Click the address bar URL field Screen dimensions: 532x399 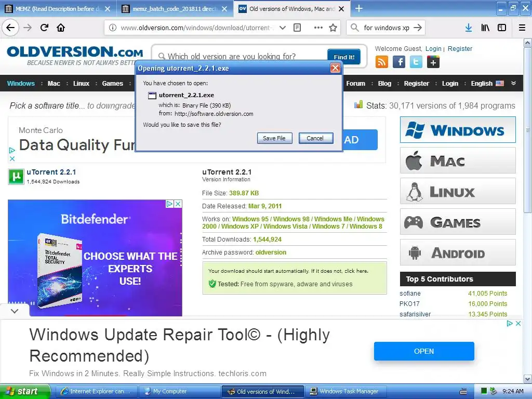196,28
